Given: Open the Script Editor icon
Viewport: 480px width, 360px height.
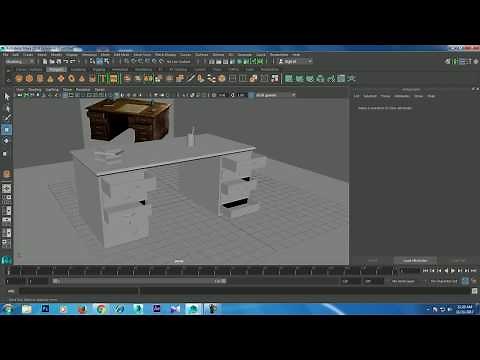Looking at the screenshot, I should click(x=474, y=291).
